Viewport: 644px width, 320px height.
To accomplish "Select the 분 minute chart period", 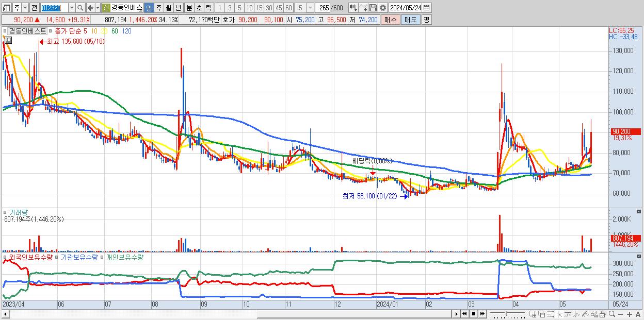I will pyautogui.click(x=189, y=8).
